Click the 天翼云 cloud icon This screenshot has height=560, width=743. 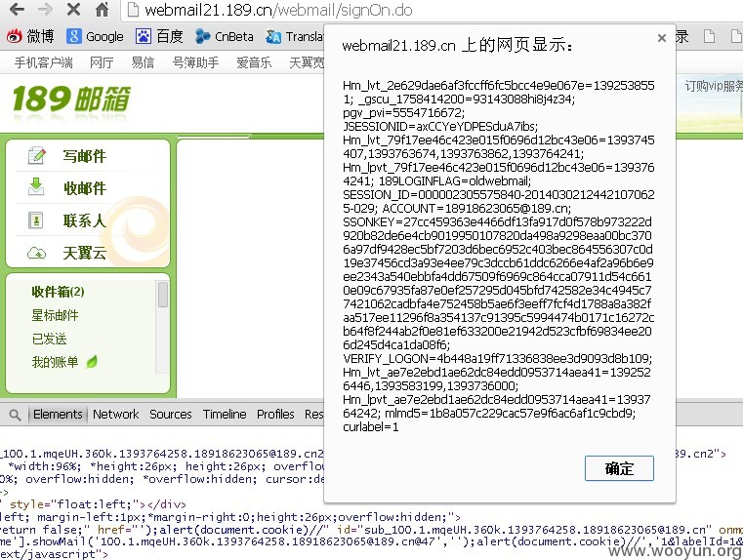click(x=36, y=254)
